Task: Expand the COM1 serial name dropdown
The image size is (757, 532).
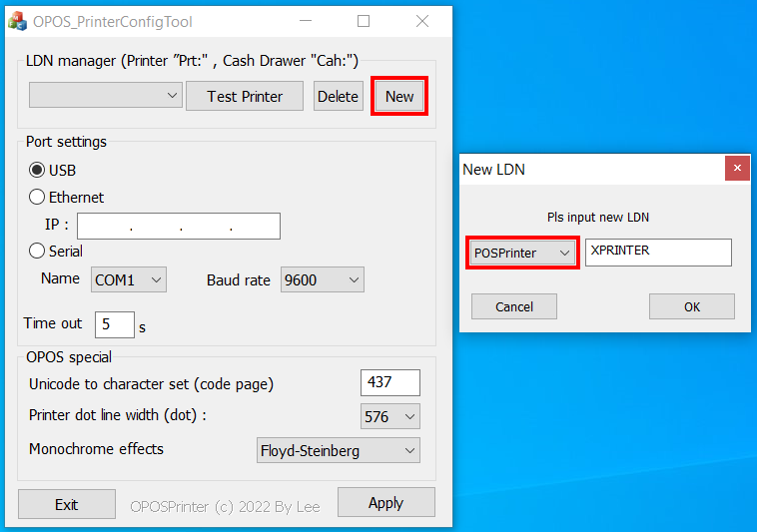Action: 129,280
